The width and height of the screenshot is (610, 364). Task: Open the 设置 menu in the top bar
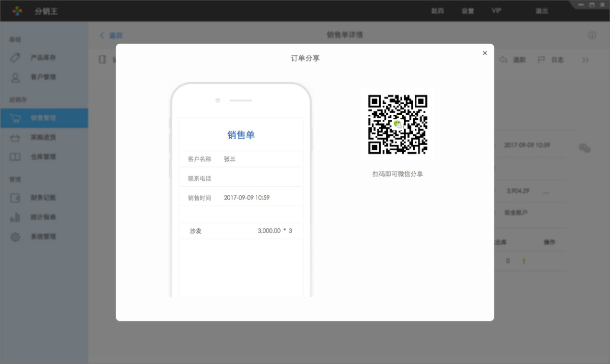[x=468, y=11]
